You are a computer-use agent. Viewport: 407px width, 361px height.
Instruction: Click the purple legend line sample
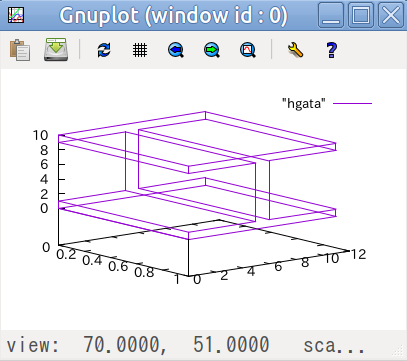pos(353,103)
